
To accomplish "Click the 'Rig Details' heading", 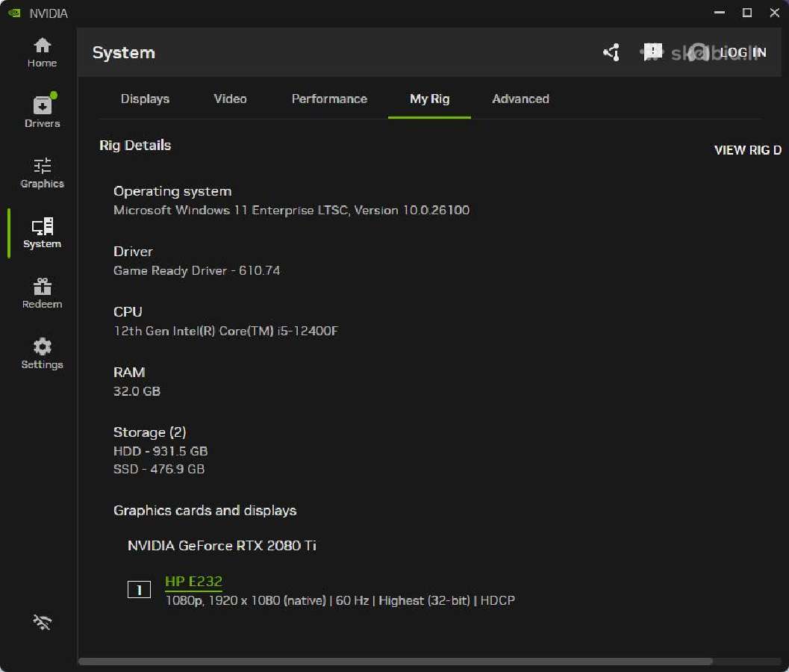I will point(135,146).
